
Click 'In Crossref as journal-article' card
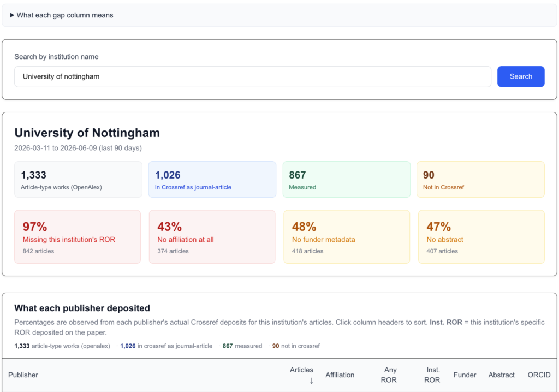pos(212,180)
